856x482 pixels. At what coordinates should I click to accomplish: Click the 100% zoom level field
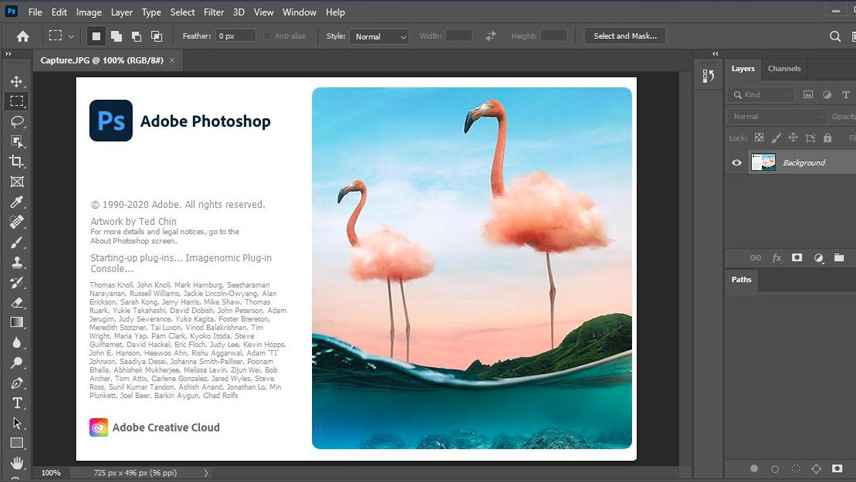click(51, 473)
